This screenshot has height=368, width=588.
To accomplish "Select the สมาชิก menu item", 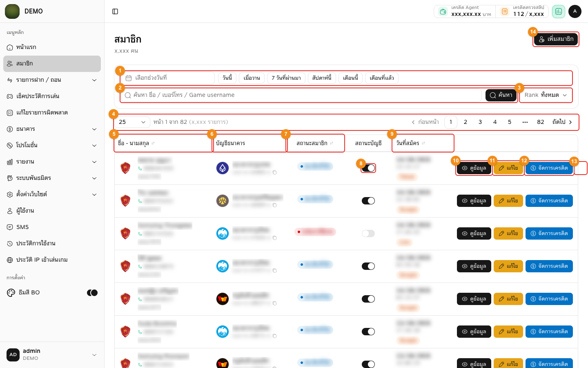I will (52, 64).
